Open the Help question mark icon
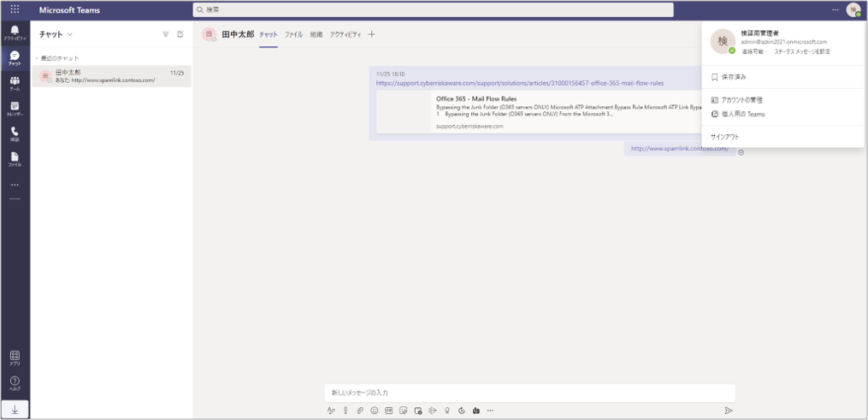Image resolution: width=868 pixels, height=420 pixels. pyautogui.click(x=15, y=383)
